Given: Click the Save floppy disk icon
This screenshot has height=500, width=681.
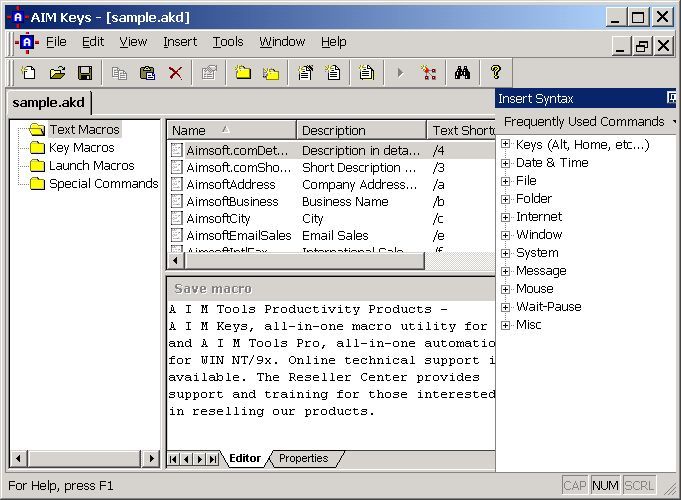Looking at the screenshot, I should click(x=85, y=73).
